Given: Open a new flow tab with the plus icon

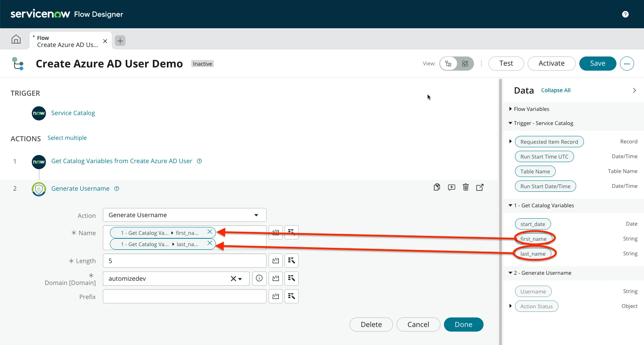Looking at the screenshot, I should coord(120,41).
